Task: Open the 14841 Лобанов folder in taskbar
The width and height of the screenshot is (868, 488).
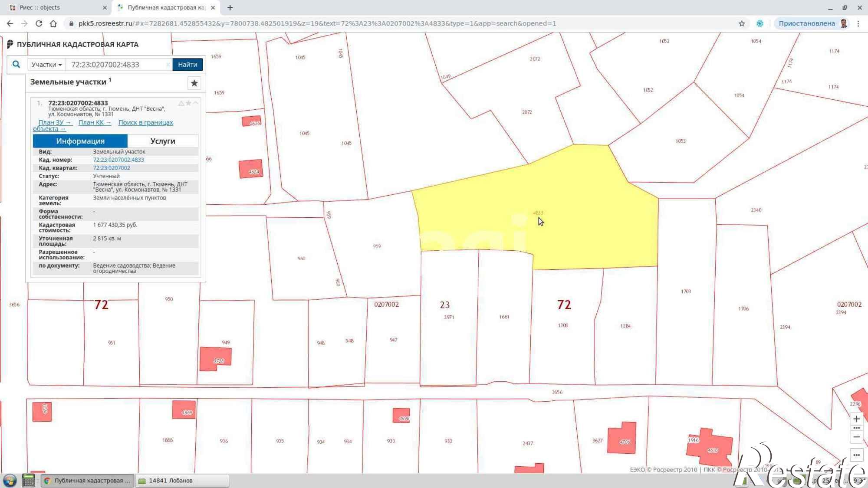Action: [182, 480]
